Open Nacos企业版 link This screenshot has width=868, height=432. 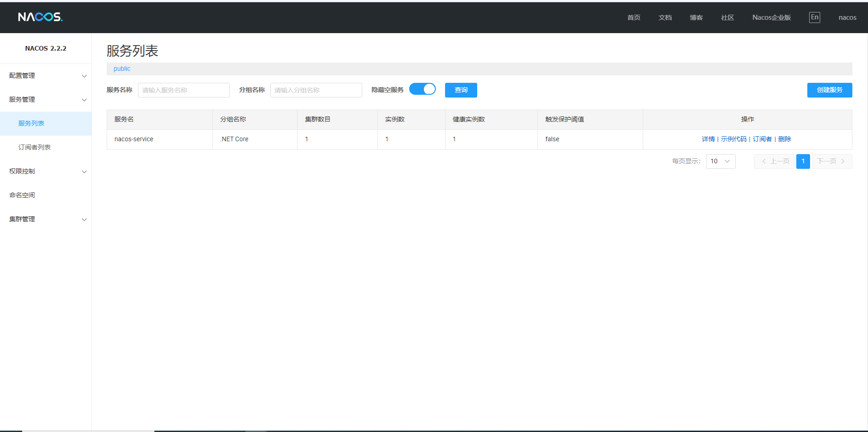point(771,17)
